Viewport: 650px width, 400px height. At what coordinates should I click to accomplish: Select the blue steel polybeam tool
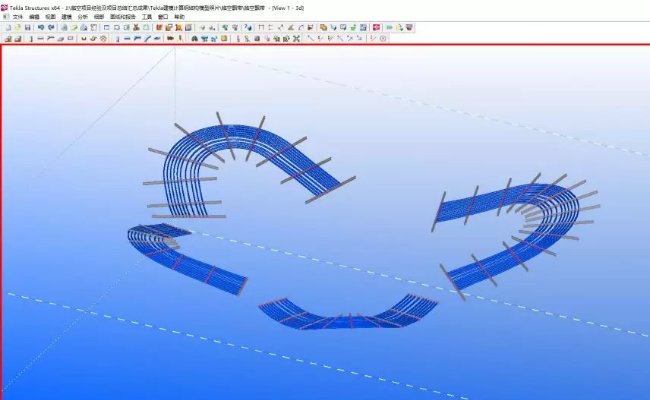pos(137,39)
